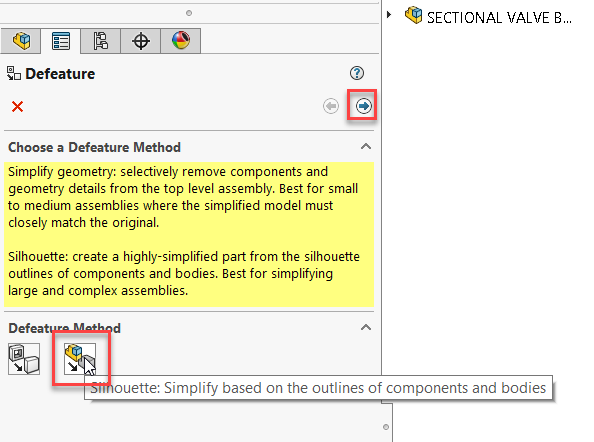Click the Defeature icon beside the title

(14, 73)
